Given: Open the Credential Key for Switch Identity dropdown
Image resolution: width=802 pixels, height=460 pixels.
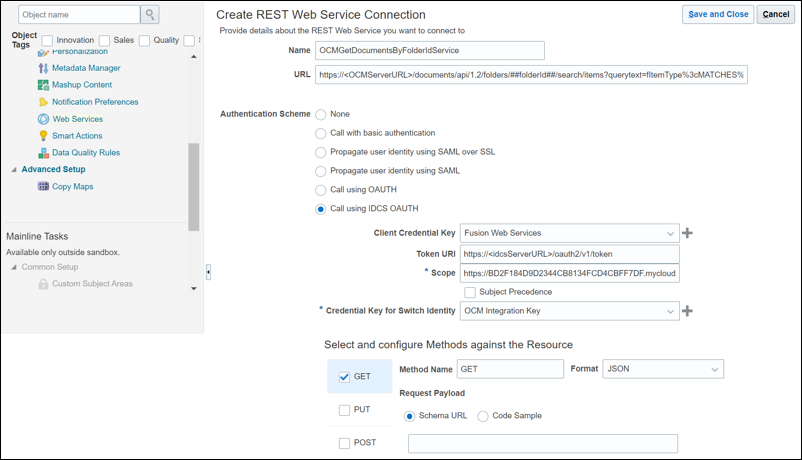Looking at the screenshot, I should click(669, 311).
